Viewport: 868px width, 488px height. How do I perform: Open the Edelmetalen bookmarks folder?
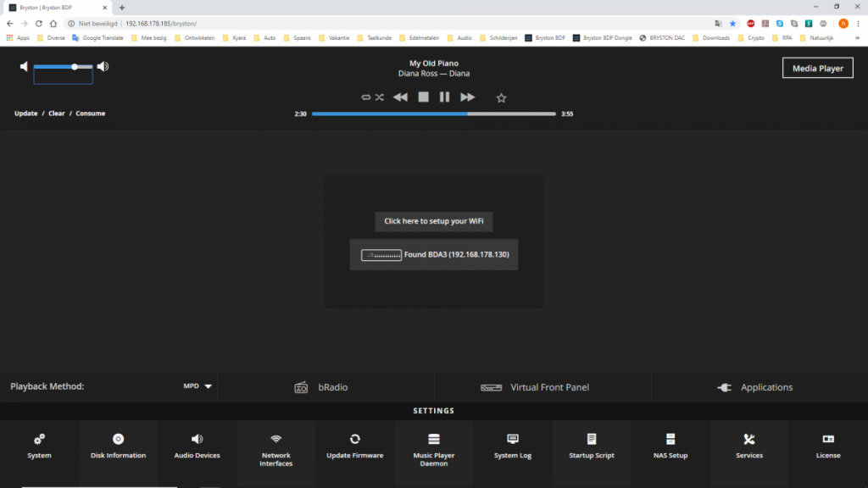click(x=419, y=38)
